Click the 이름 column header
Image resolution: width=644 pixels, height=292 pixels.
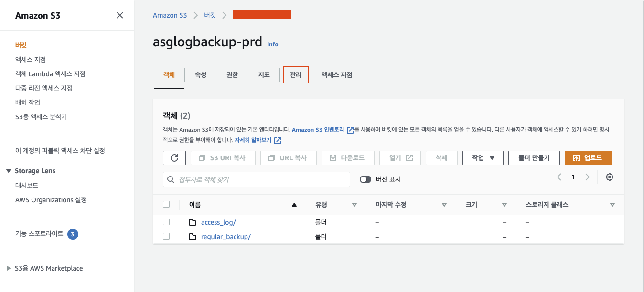[195, 205]
